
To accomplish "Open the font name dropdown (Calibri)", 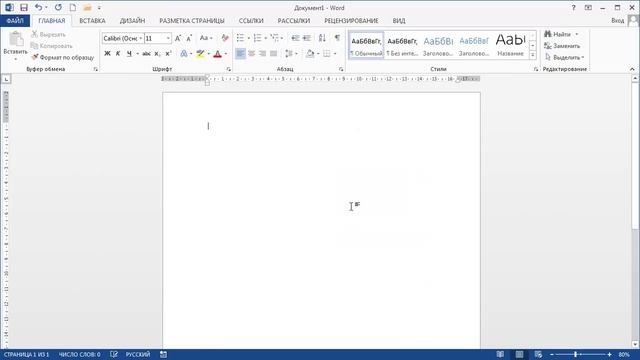I will tap(141, 38).
